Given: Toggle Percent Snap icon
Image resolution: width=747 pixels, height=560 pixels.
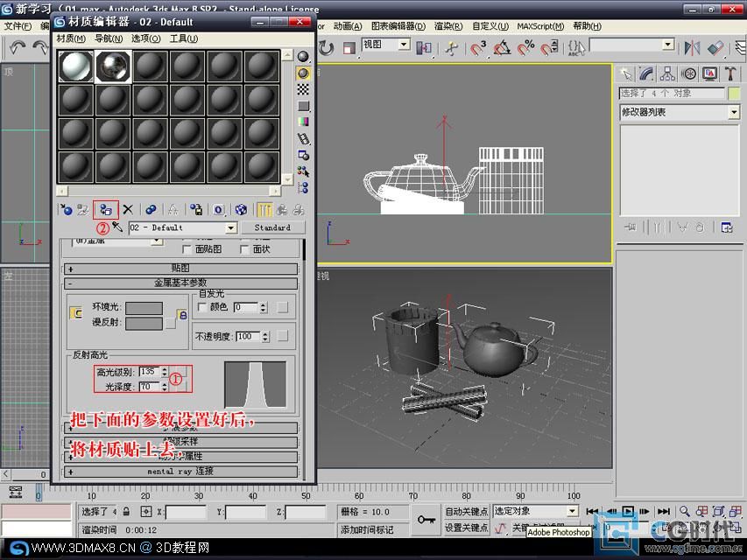Looking at the screenshot, I should pyautogui.click(x=525, y=47).
